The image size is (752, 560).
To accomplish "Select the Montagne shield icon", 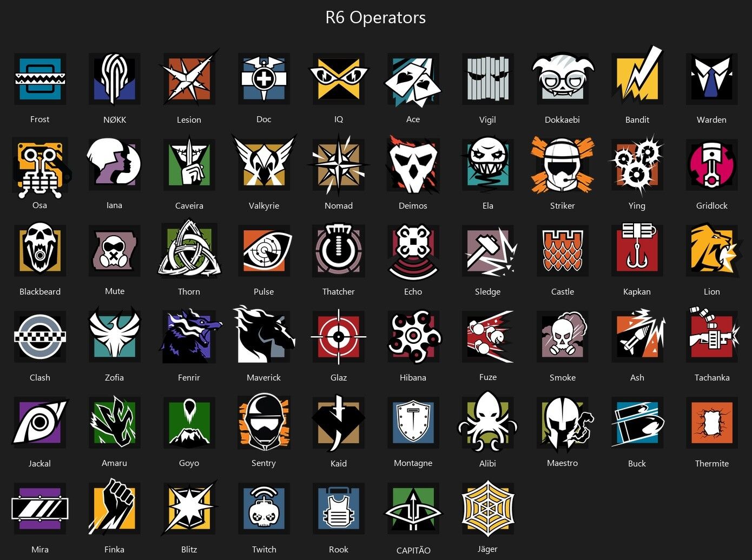I will pos(413,423).
